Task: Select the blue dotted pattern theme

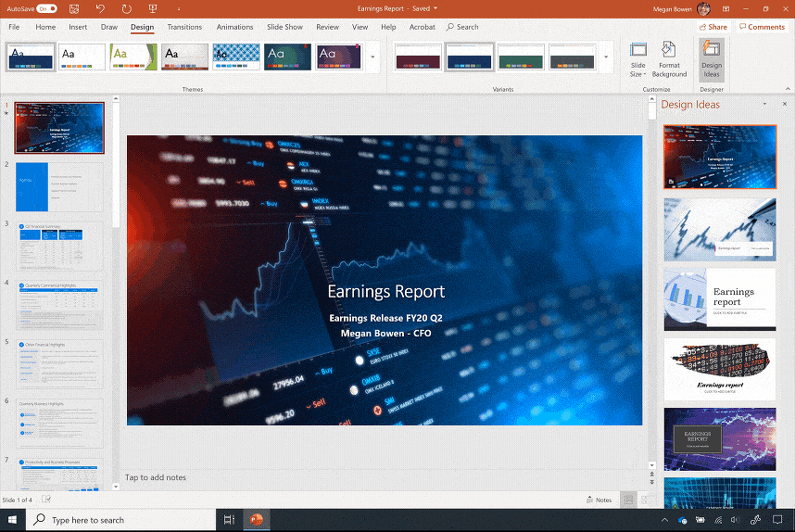Action: point(236,57)
